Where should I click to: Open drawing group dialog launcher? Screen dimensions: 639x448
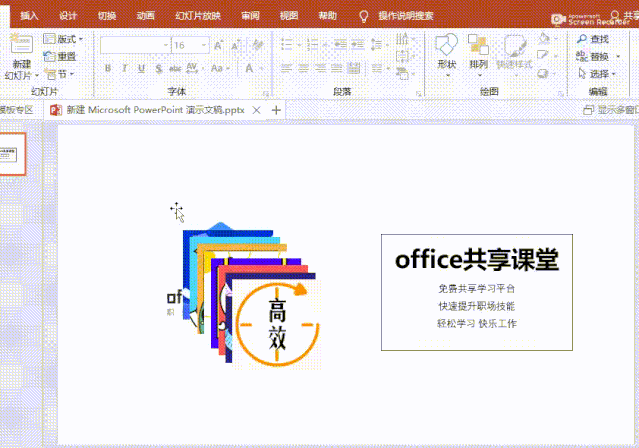(x=560, y=94)
